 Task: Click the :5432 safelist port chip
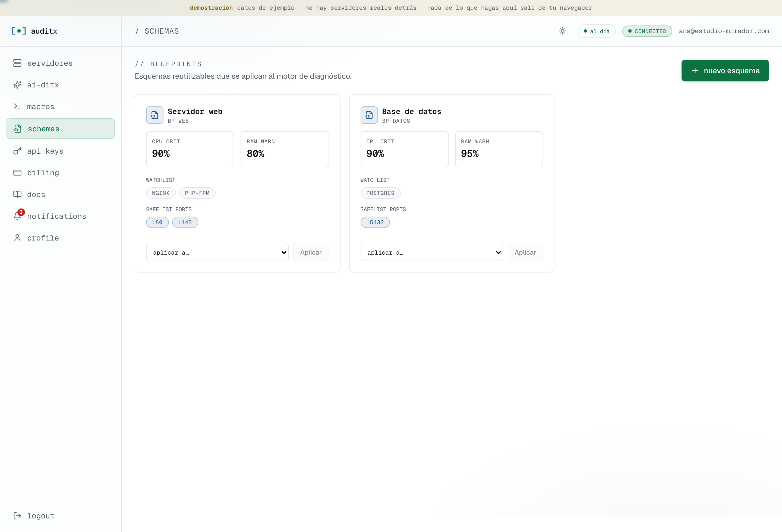(375, 222)
